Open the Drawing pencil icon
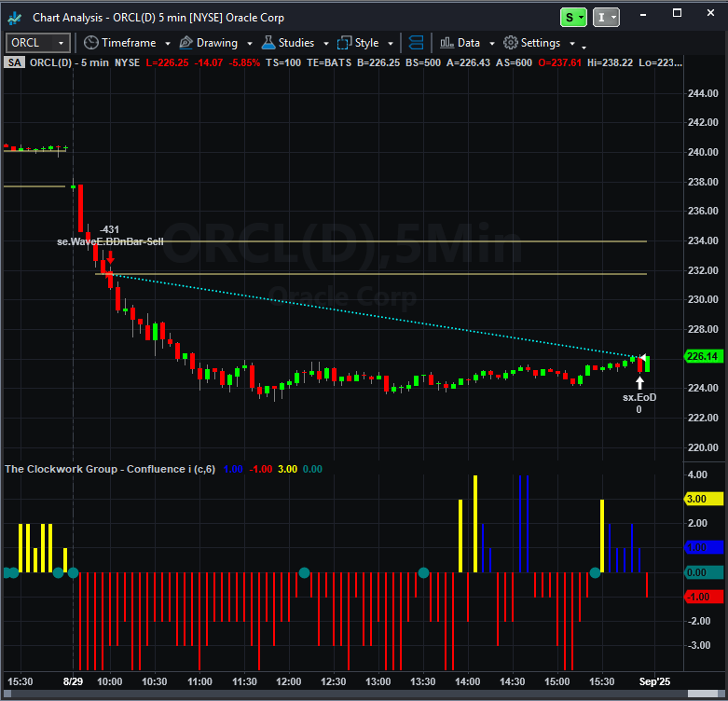 tap(185, 43)
